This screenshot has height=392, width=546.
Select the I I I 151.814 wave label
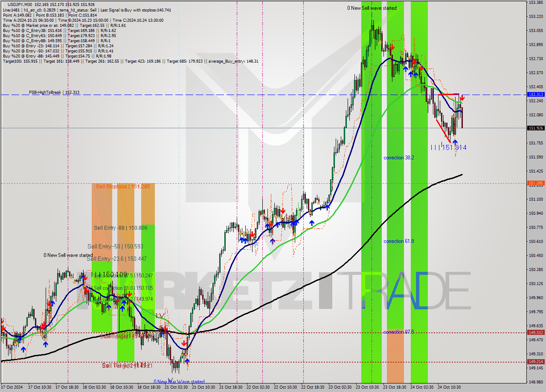448,147
